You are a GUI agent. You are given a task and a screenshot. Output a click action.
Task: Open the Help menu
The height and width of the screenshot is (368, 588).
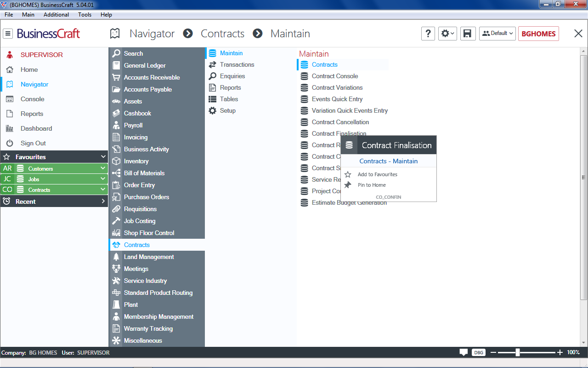point(106,15)
